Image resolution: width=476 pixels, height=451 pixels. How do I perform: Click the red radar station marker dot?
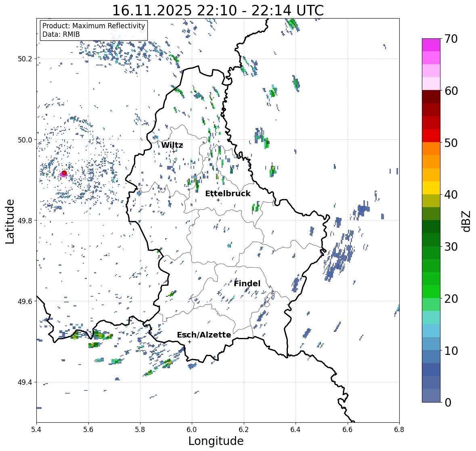pyautogui.click(x=64, y=173)
